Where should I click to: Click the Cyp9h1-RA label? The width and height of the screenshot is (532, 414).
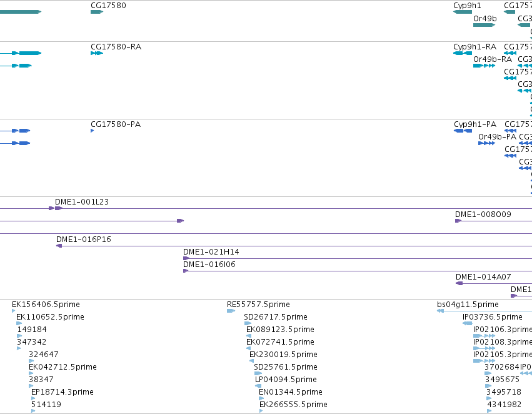tap(474, 46)
